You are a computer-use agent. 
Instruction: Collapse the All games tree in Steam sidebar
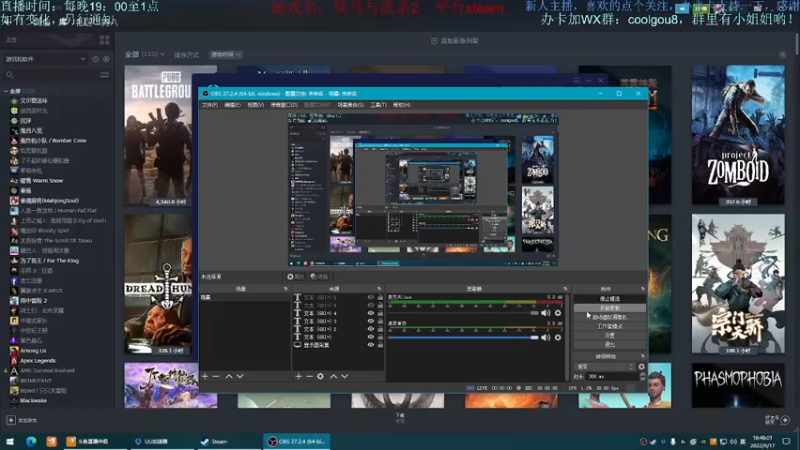[x=6, y=91]
